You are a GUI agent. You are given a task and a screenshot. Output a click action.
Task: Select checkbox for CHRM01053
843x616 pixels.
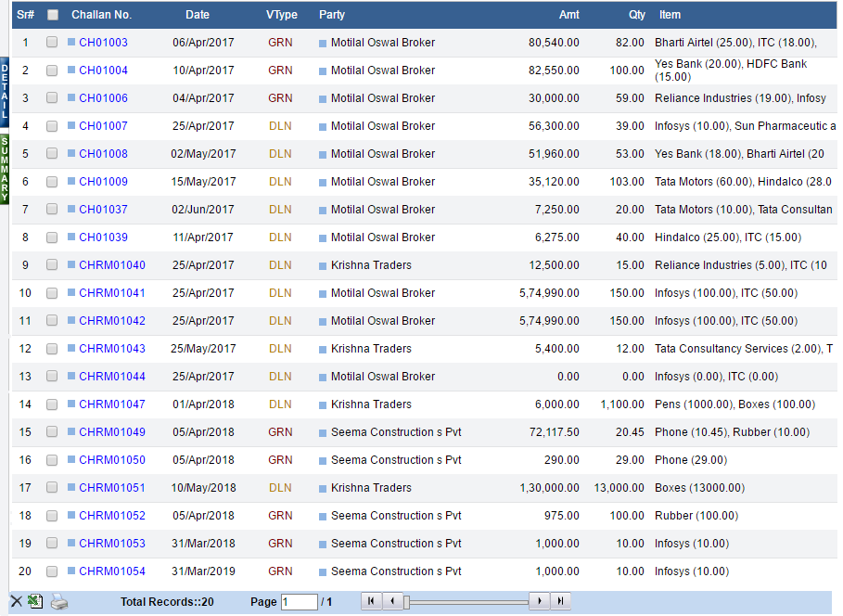[x=52, y=543]
